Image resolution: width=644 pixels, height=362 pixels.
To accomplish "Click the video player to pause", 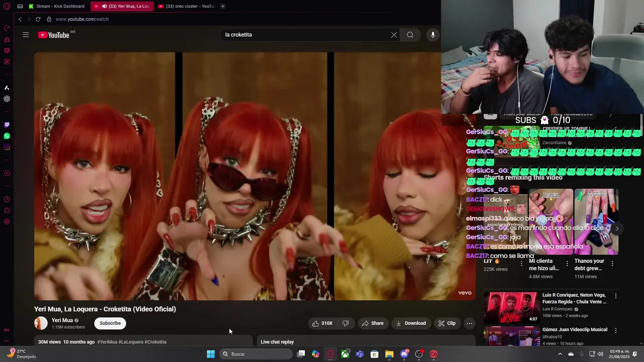I will pos(255,176).
